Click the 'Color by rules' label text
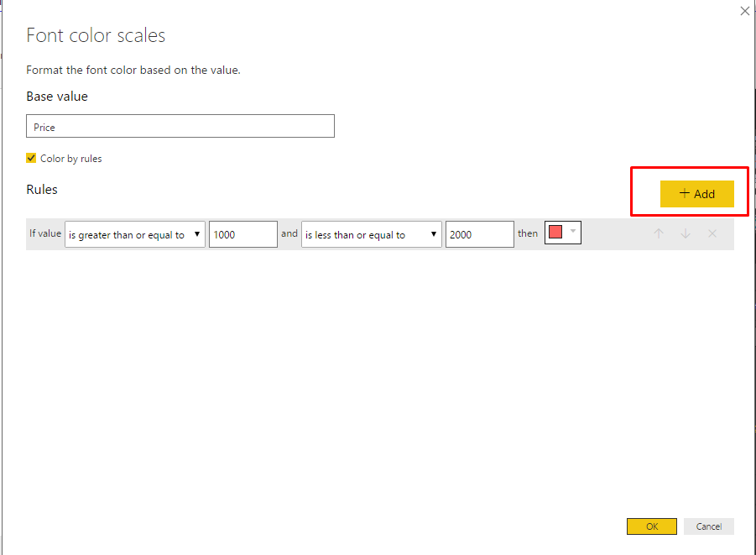Viewport: 756px width, 555px height. pos(70,159)
